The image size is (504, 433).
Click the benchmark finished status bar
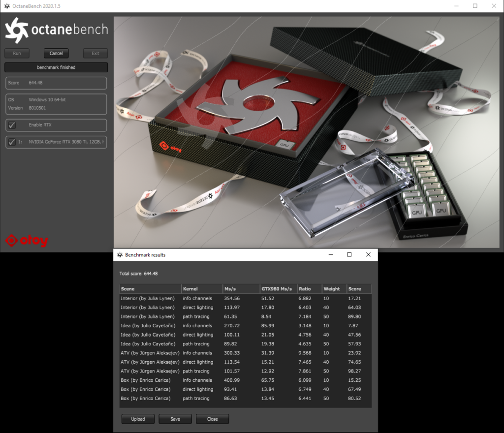[x=56, y=67]
